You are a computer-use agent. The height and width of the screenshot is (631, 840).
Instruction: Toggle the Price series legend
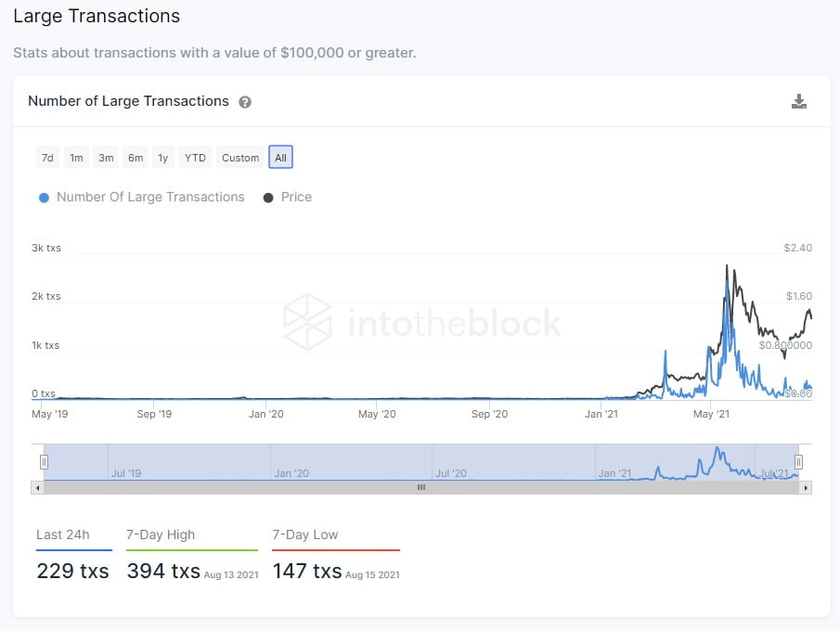coord(288,197)
